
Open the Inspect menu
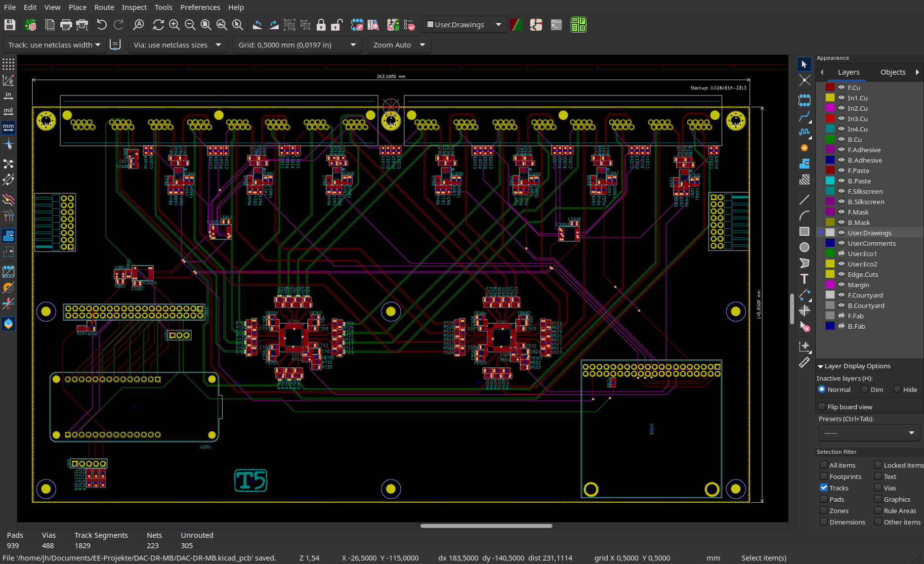(x=134, y=7)
